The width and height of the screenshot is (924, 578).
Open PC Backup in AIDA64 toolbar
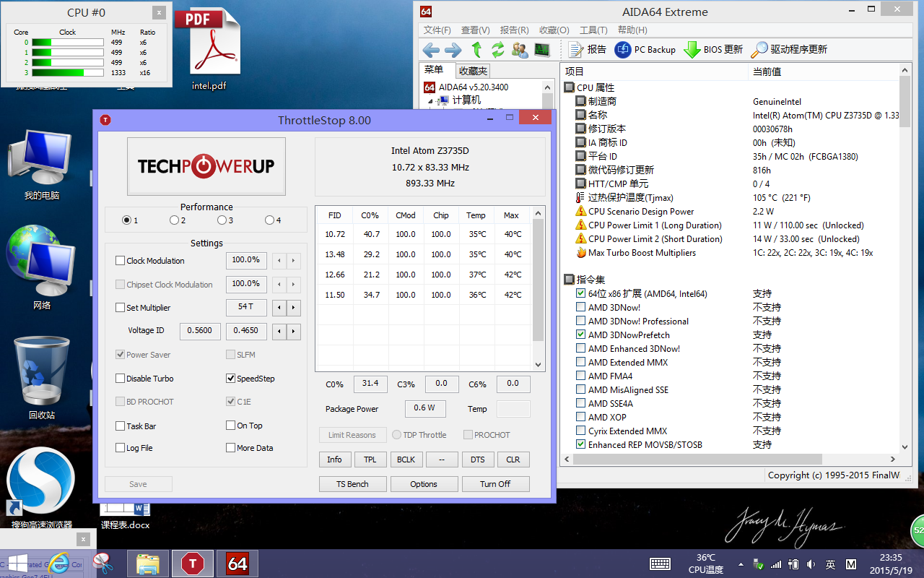point(645,50)
